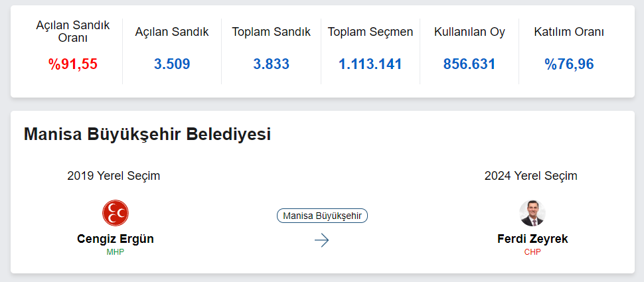Select the 2024 Yerel Seçim heading
This screenshot has width=644, height=282.
531,176
